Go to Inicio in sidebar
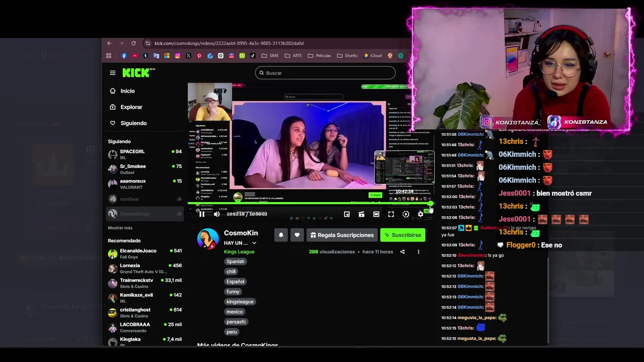Screen dimensions: 644x362 click(x=127, y=91)
